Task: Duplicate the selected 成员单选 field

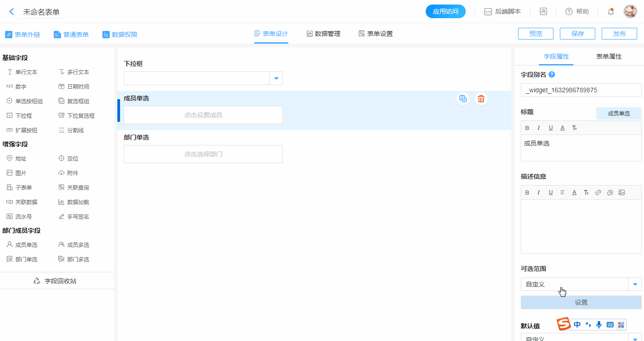Action: click(x=463, y=98)
